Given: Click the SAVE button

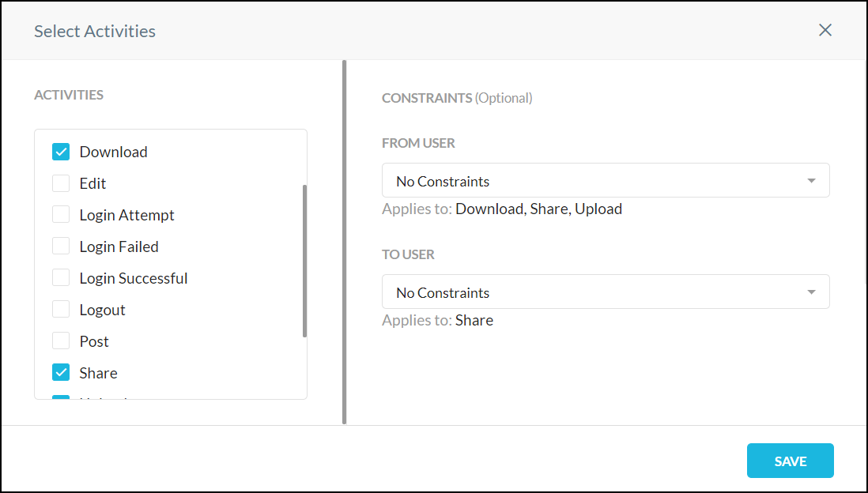Looking at the screenshot, I should pyautogui.click(x=790, y=461).
